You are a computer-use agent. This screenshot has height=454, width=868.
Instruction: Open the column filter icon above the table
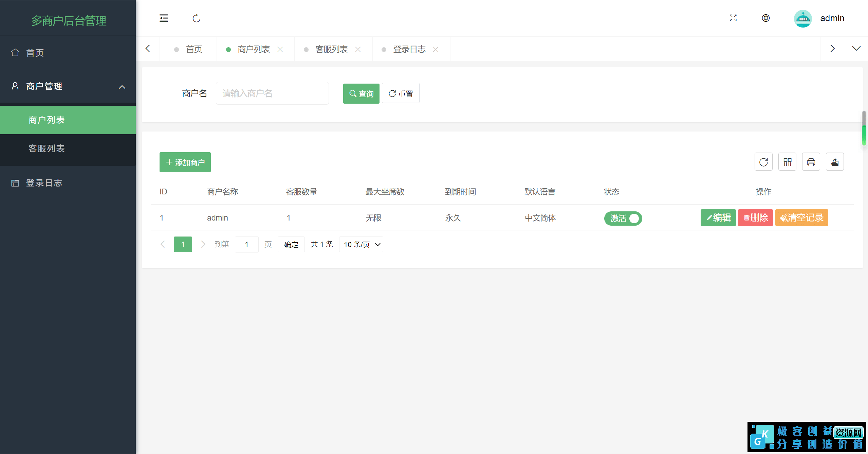pyautogui.click(x=787, y=162)
